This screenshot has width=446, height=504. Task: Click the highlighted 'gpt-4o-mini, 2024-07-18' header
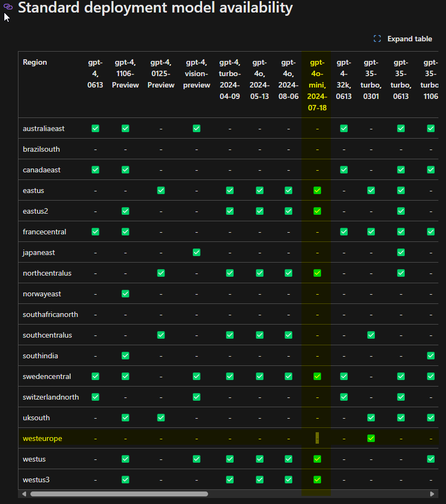click(317, 85)
